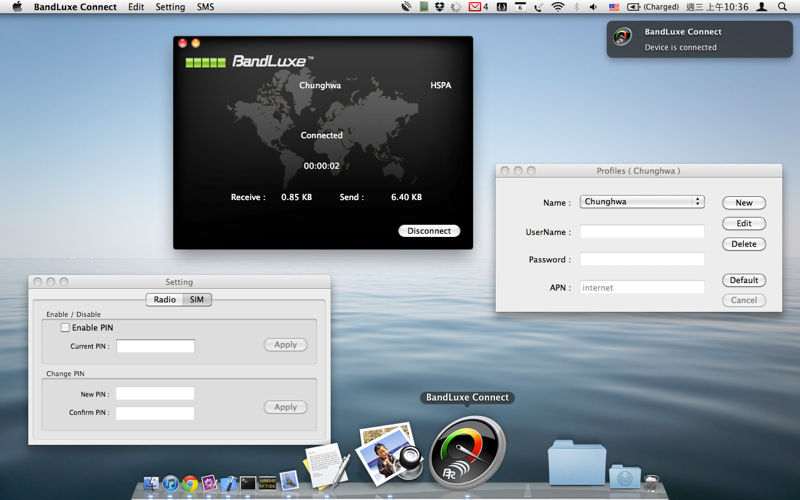This screenshot has width=800, height=500.
Task: Set profile as Default
Action: 744,280
